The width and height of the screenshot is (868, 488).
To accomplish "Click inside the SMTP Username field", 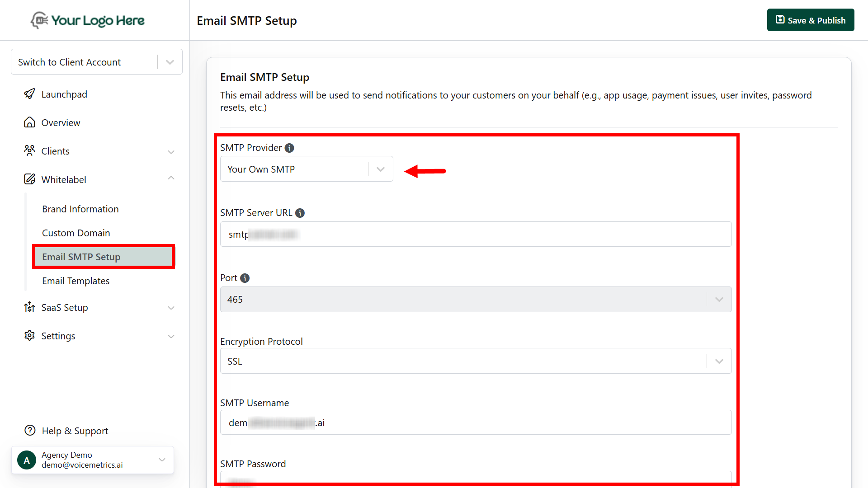I will pos(475,422).
